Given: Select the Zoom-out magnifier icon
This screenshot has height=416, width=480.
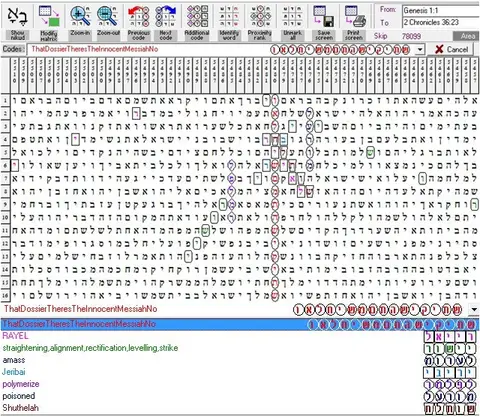Looking at the screenshot, I should pyautogui.click(x=108, y=16).
